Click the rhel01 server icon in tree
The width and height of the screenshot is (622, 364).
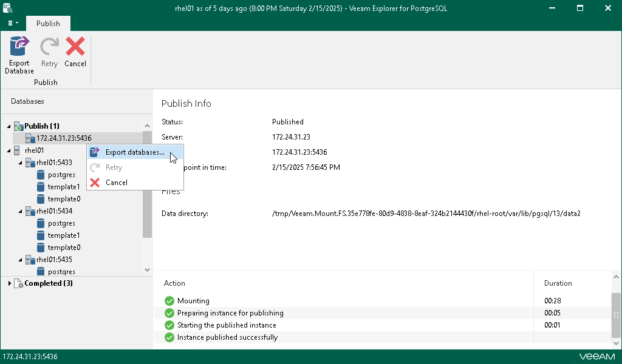coord(17,150)
